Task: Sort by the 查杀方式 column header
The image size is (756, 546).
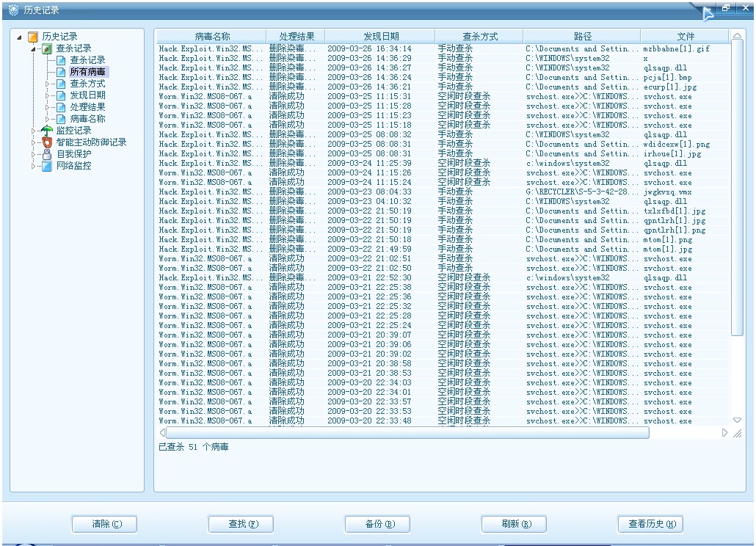Action: tap(479, 36)
